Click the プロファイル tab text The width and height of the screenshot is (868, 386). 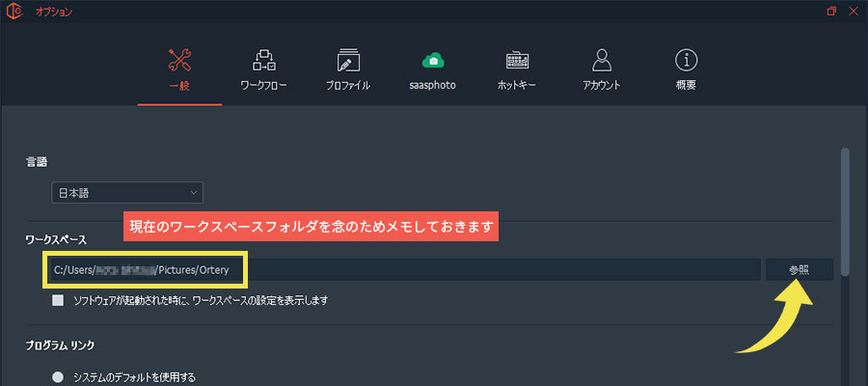pyautogui.click(x=347, y=86)
